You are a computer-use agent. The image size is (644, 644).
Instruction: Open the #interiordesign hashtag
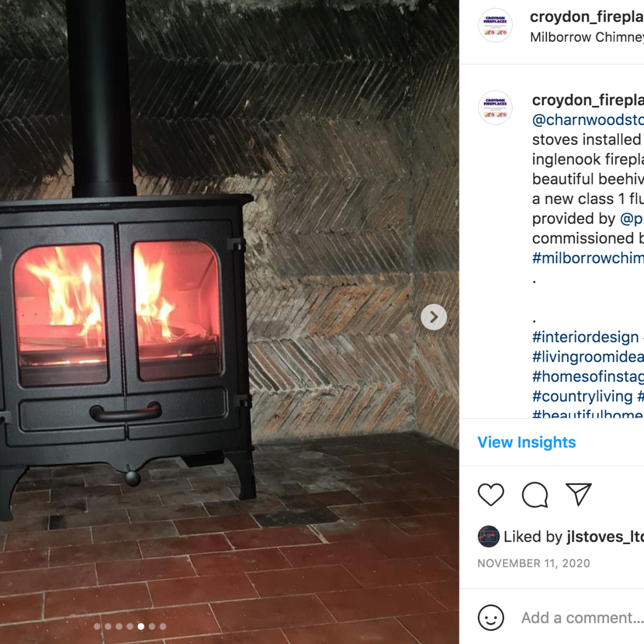585,337
